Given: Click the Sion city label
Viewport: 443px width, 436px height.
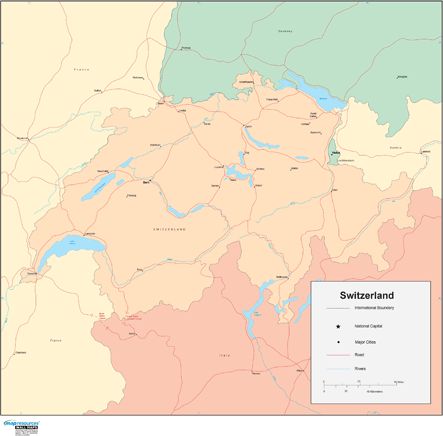Looking at the screenshot, I should (139, 269).
